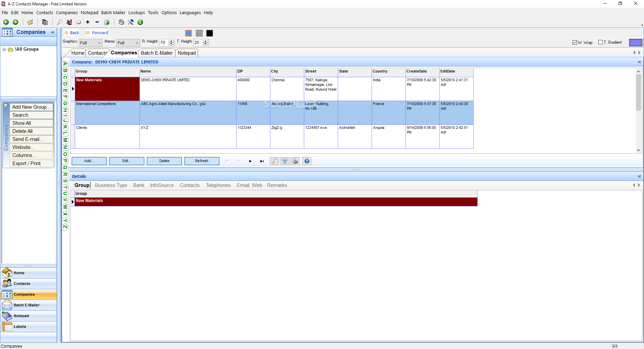
Task: Click the export box with green arrow icon
Action: (107, 22)
